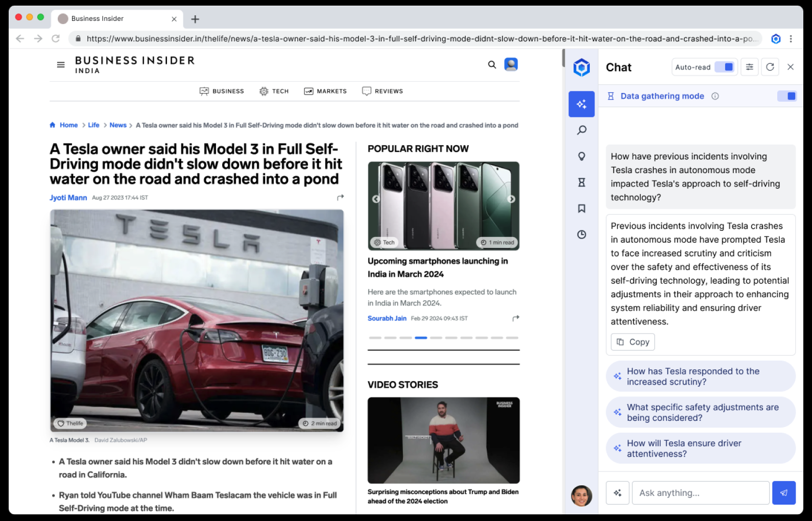This screenshot has width=812, height=521.
Task: Go back in browser history
Action: coord(20,39)
